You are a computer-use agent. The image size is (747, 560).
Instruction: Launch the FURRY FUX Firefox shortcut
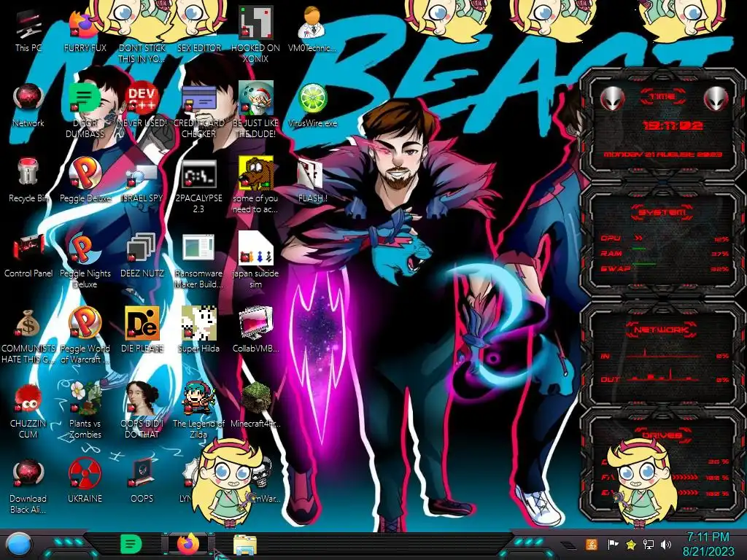point(85,31)
